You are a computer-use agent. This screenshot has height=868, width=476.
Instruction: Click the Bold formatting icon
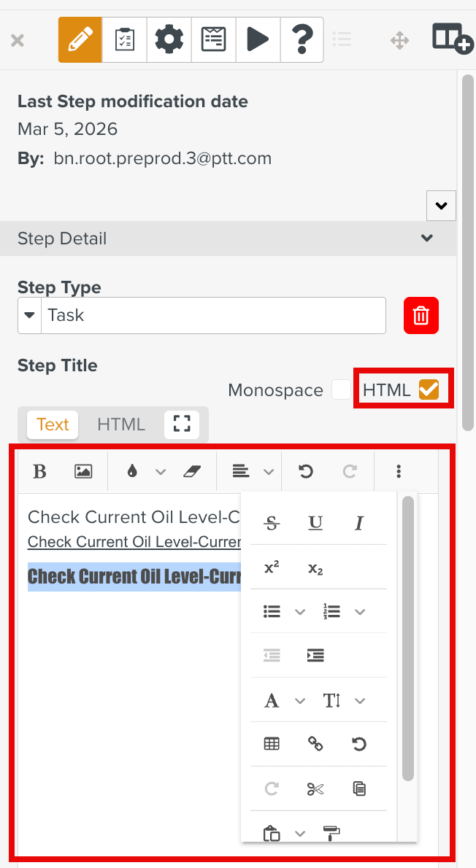40,472
